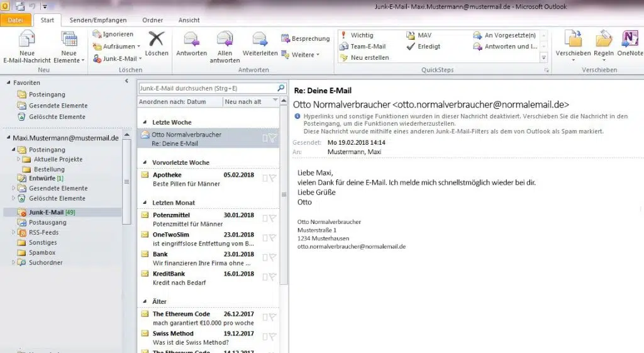
Task: Apply An Vorgesetzte(n) quick step
Action: click(x=504, y=35)
